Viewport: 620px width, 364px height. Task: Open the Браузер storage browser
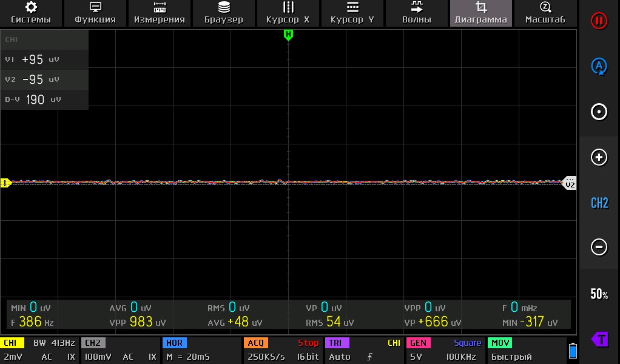pyautogui.click(x=224, y=13)
